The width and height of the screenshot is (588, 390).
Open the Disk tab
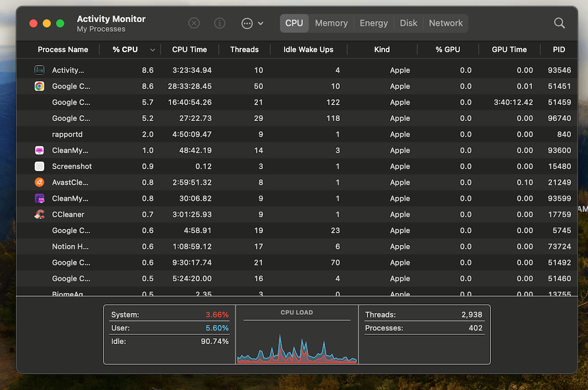408,23
